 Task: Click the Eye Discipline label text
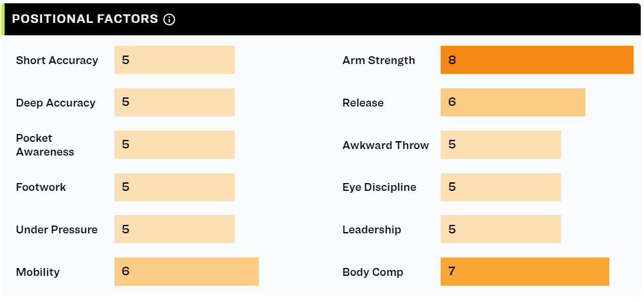pyautogui.click(x=379, y=188)
